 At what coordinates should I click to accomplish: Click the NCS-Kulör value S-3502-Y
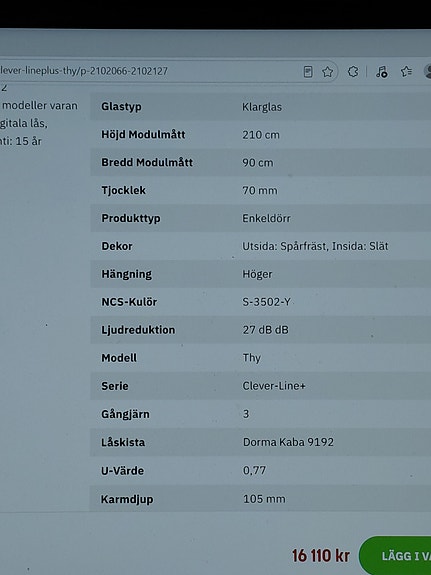(x=266, y=302)
